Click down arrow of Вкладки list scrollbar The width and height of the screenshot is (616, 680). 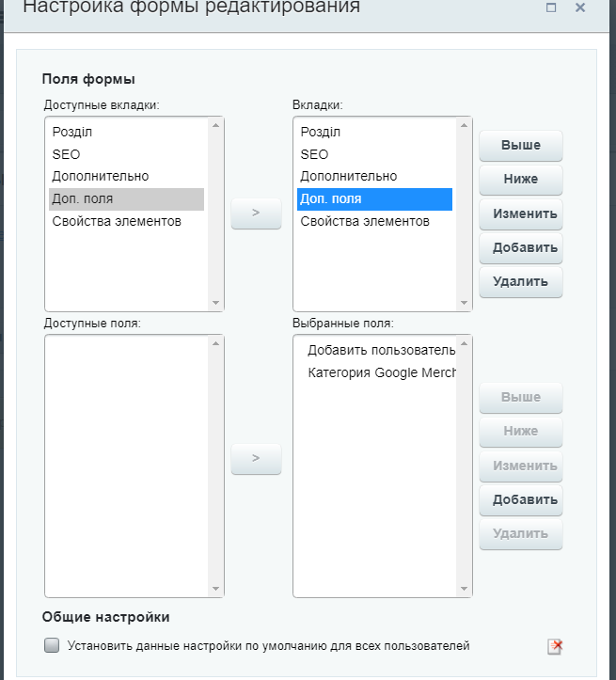point(464,303)
